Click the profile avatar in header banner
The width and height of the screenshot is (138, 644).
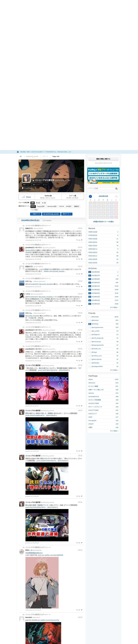tap(26, 178)
